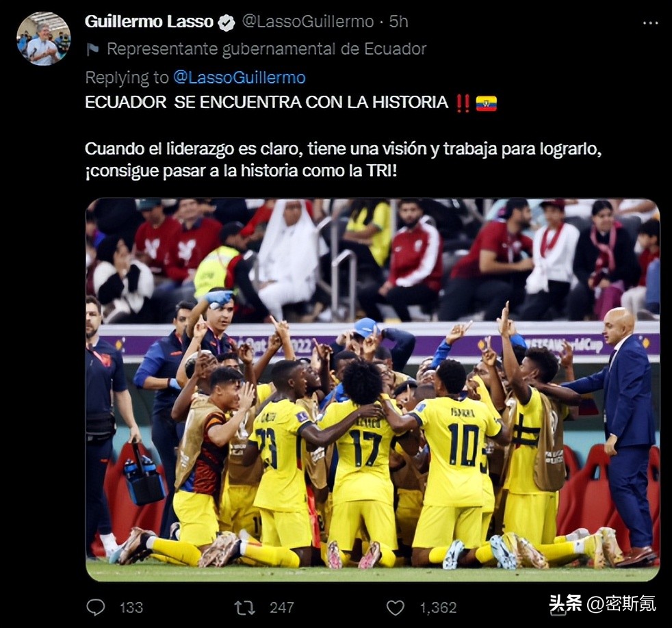
Task: Open the tweet's 5h timestamp
Action: (x=398, y=21)
